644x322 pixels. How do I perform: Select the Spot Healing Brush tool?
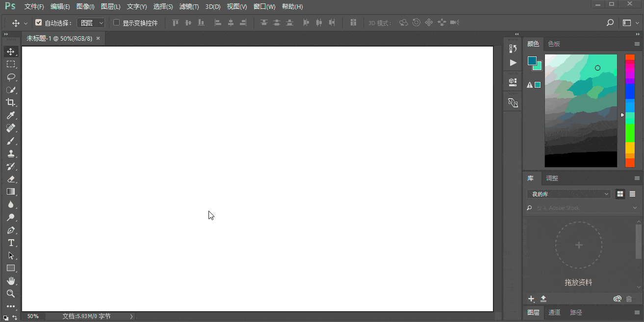tap(11, 128)
